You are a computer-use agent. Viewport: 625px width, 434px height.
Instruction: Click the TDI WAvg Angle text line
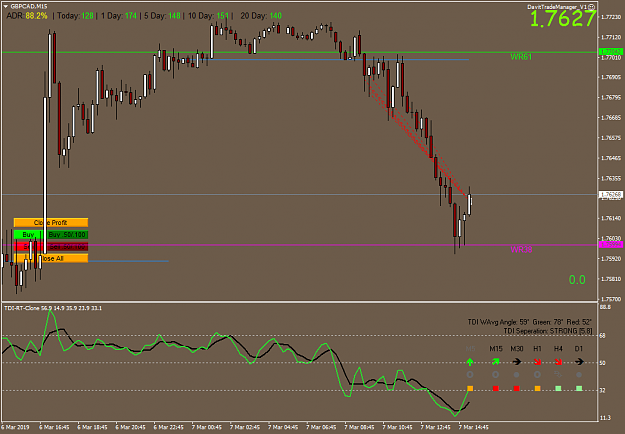point(530,322)
